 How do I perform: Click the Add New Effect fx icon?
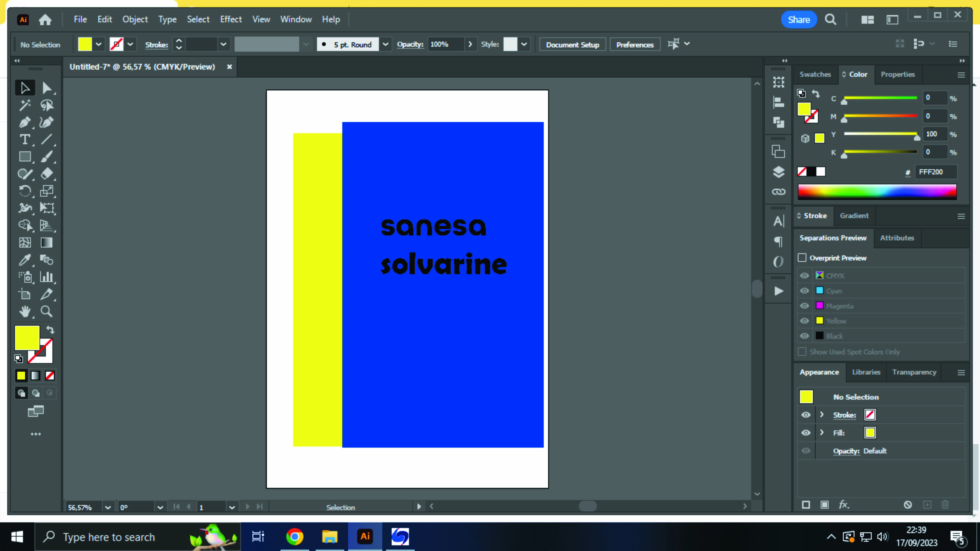843,505
